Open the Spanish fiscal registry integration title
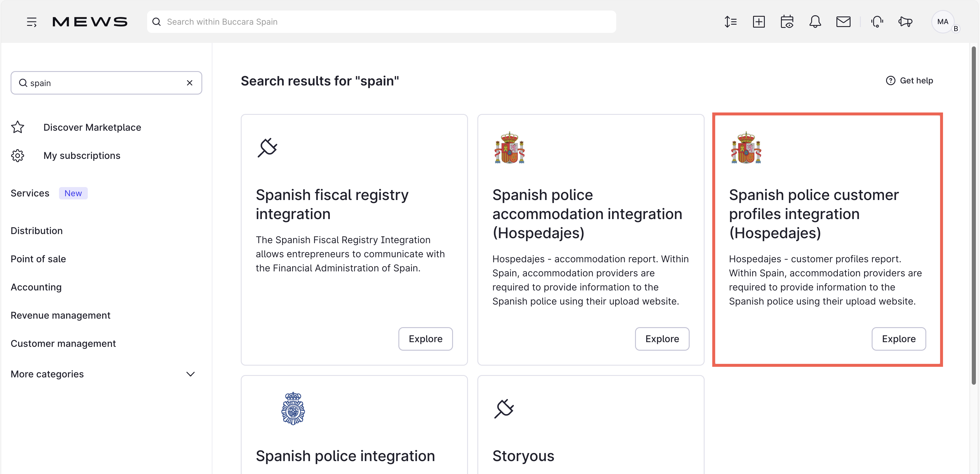The width and height of the screenshot is (980, 474). click(x=332, y=204)
